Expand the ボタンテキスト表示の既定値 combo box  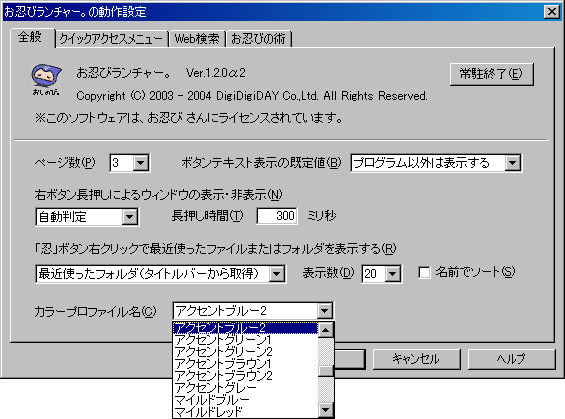(512, 163)
